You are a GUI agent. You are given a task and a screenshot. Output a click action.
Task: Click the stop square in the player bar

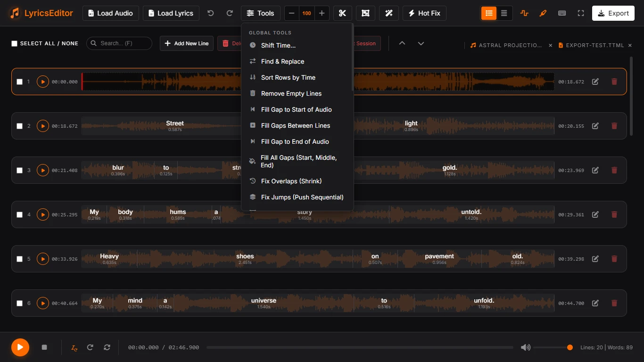tap(44, 347)
